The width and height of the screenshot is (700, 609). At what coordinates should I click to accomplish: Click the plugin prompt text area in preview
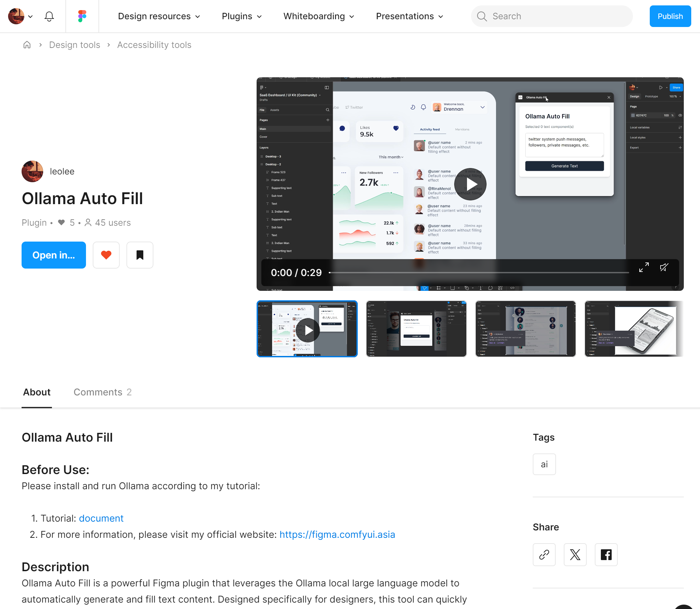[x=564, y=145]
